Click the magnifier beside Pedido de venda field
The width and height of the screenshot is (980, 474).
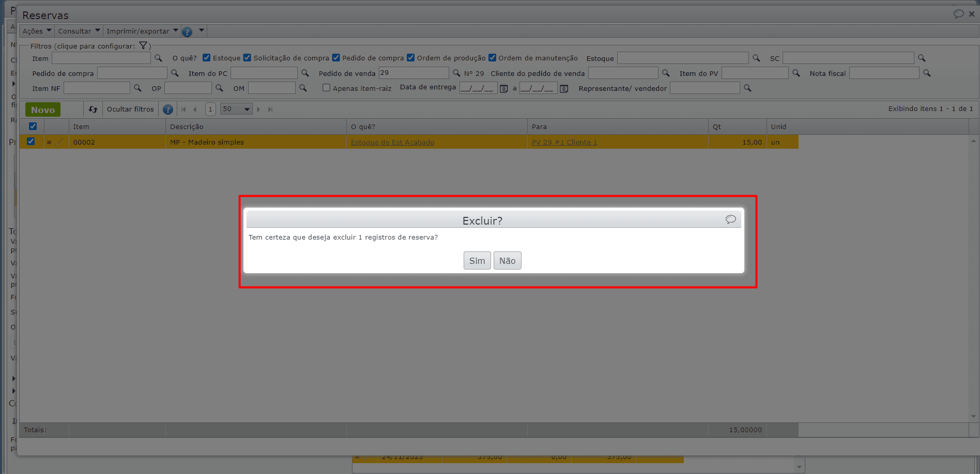pyautogui.click(x=456, y=73)
